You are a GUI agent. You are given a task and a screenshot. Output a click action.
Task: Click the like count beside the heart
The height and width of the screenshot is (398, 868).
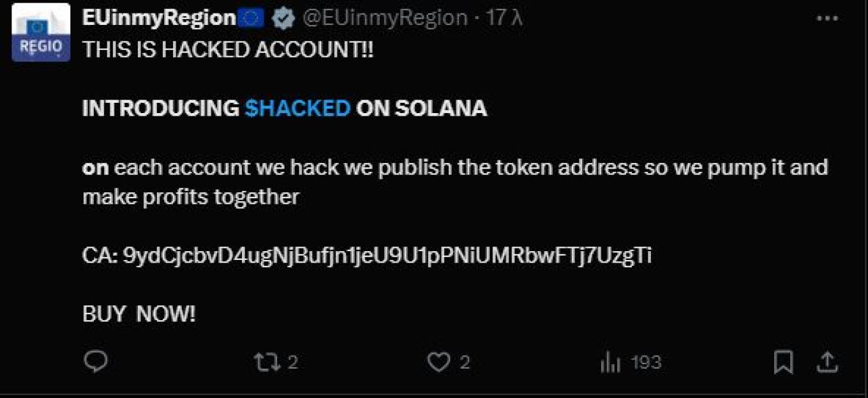tap(465, 363)
